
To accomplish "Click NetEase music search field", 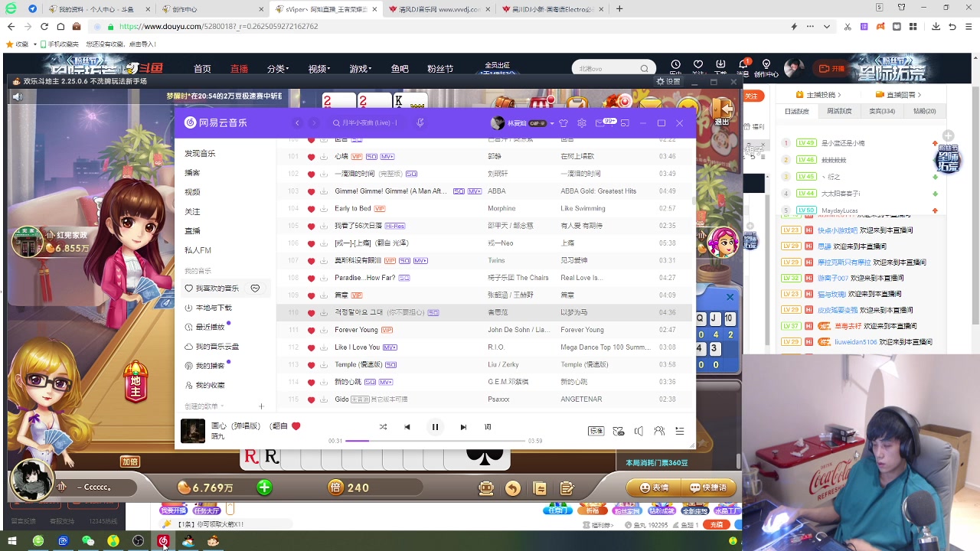I will tap(370, 122).
